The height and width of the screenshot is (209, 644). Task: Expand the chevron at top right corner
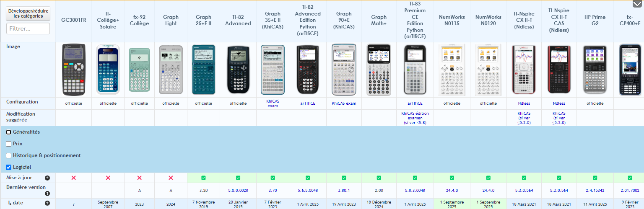click(637, 4)
